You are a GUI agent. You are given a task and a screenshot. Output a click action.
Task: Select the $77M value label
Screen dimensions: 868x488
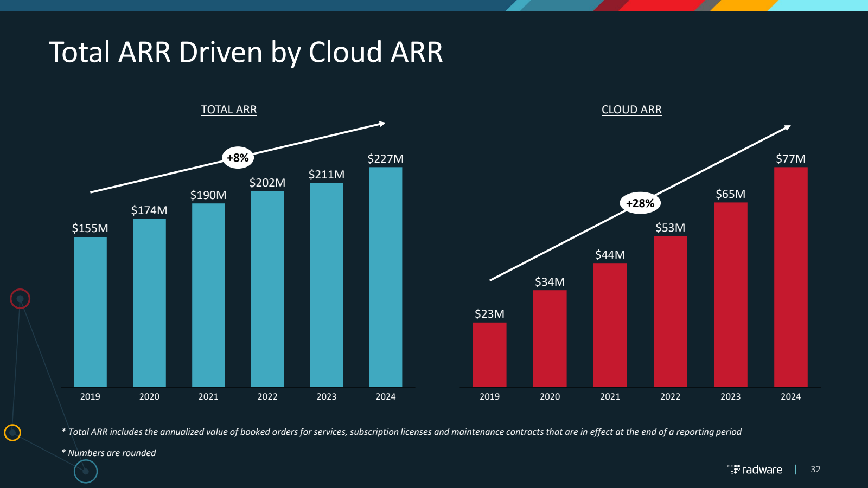coord(790,159)
